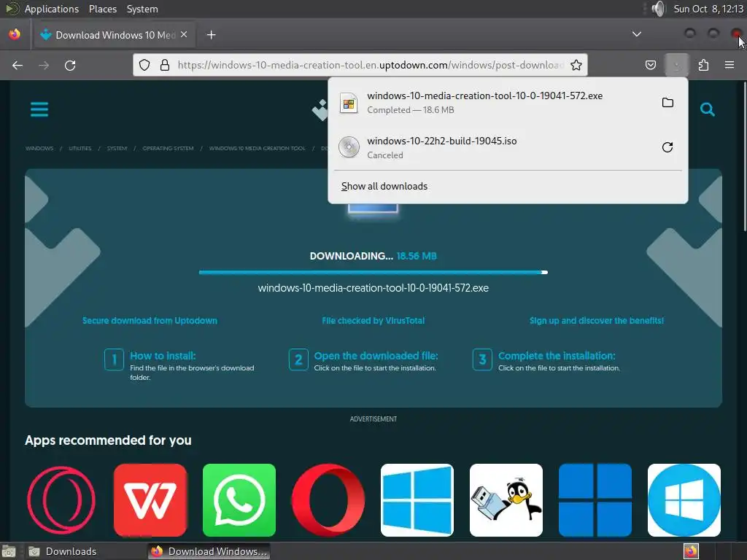Switch to Download Windows taskbar entry

[209, 551]
